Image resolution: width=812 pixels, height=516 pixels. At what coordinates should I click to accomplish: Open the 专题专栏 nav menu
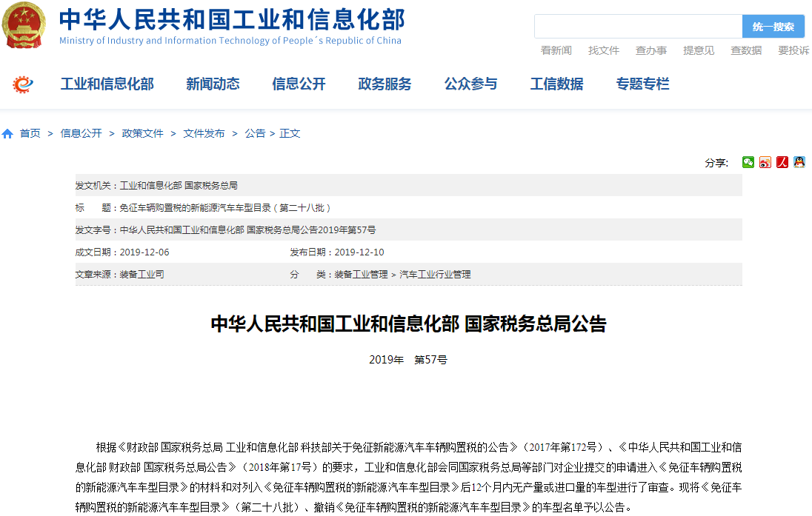(642, 84)
